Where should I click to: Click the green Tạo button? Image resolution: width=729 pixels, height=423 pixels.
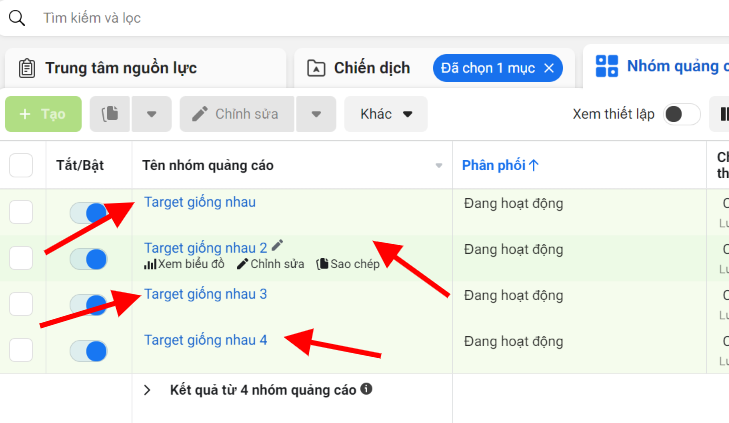(43, 114)
